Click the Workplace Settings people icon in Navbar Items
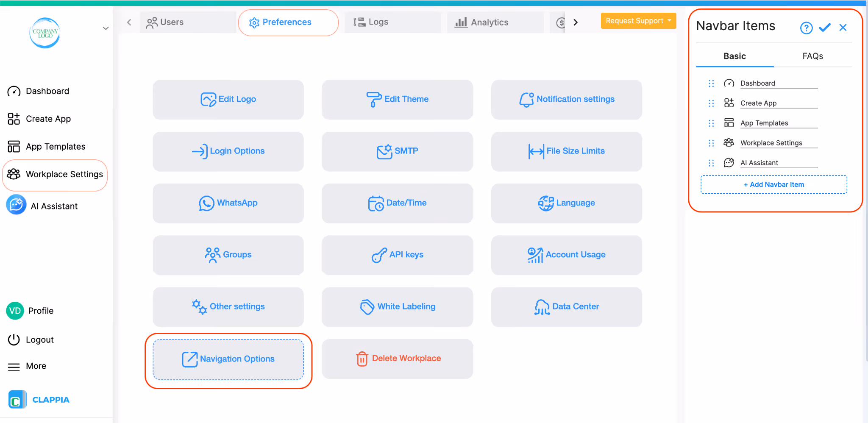The height and width of the screenshot is (423, 868). pos(729,143)
